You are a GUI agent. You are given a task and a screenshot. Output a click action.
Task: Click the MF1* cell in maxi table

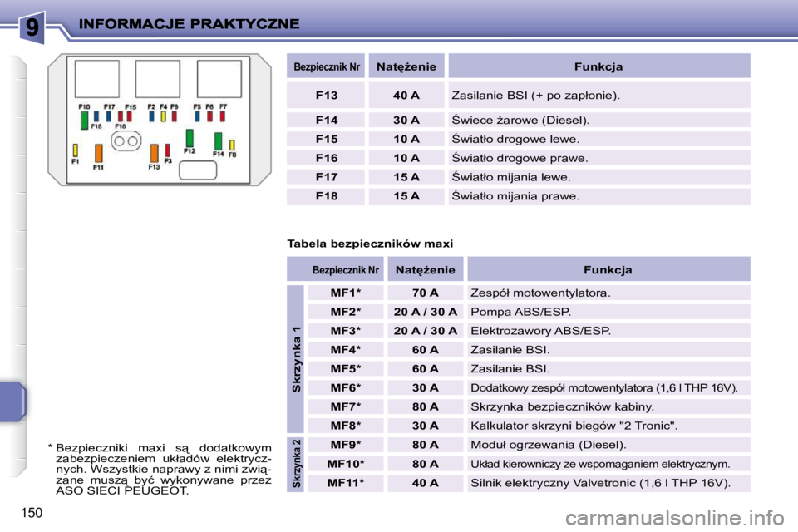(x=346, y=293)
